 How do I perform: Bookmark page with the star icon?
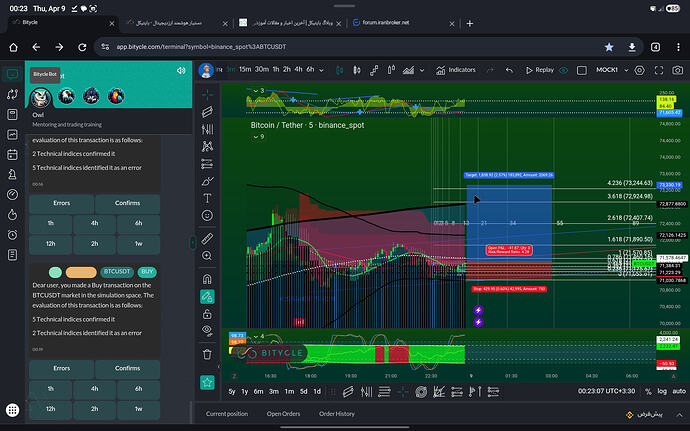point(609,47)
